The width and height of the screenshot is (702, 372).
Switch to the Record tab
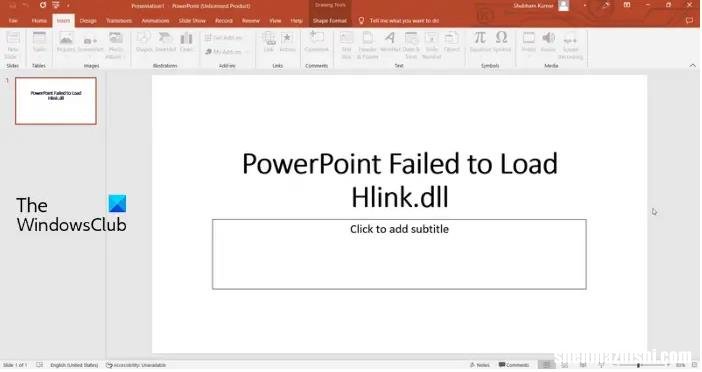[x=224, y=21]
